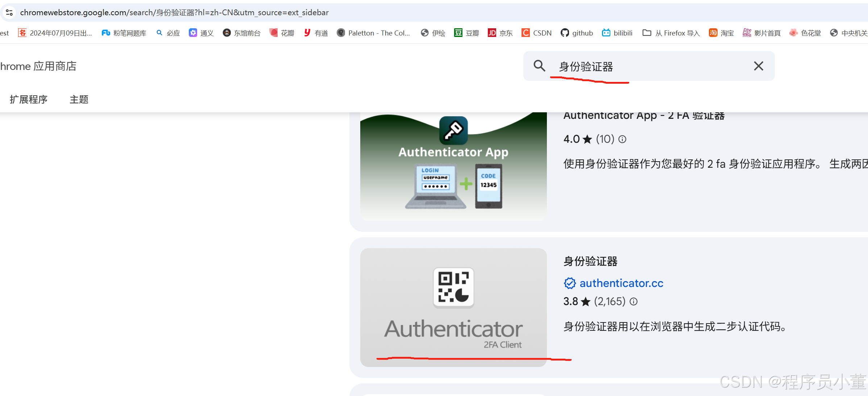Open the 从 Firefox 导入 bookmarks folder
Image resolution: width=868 pixels, height=396 pixels.
[x=671, y=33]
